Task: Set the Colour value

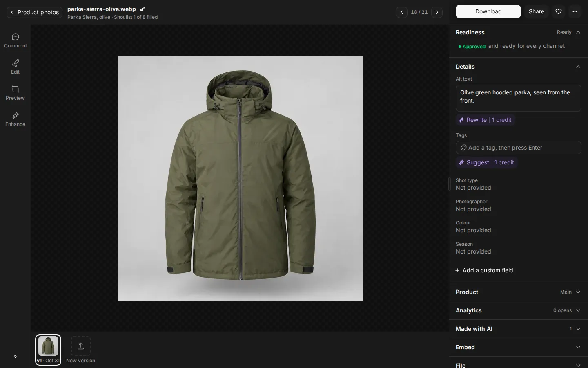Action: (x=473, y=231)
